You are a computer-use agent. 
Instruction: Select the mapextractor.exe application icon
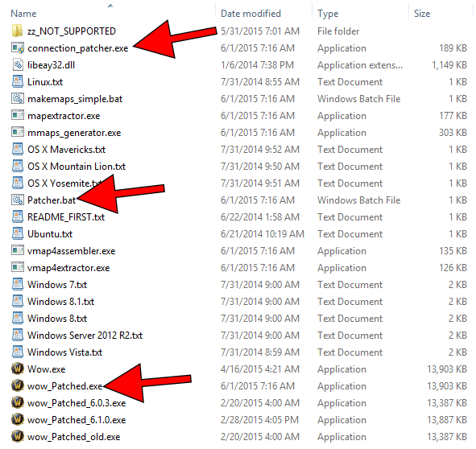(x=17, y=116)
